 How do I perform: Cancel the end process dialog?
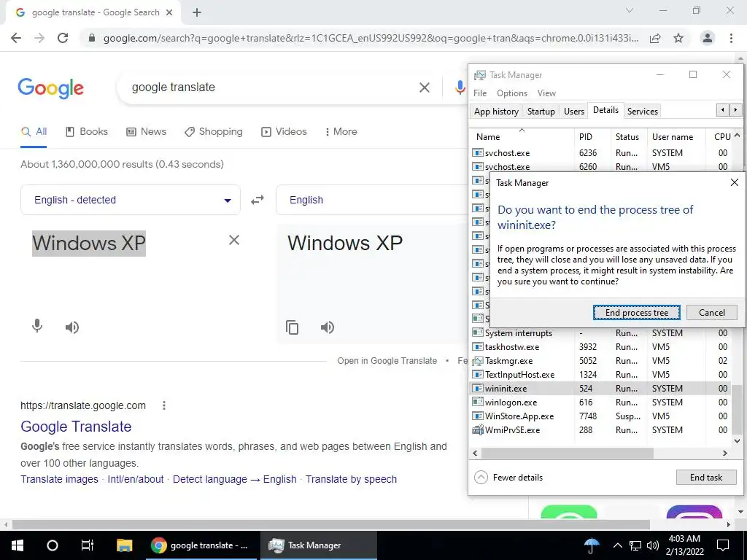712,312
